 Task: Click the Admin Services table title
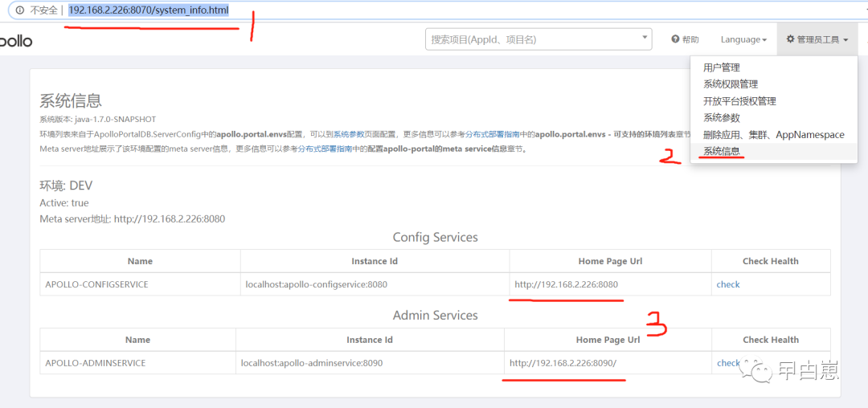[435, 316]
